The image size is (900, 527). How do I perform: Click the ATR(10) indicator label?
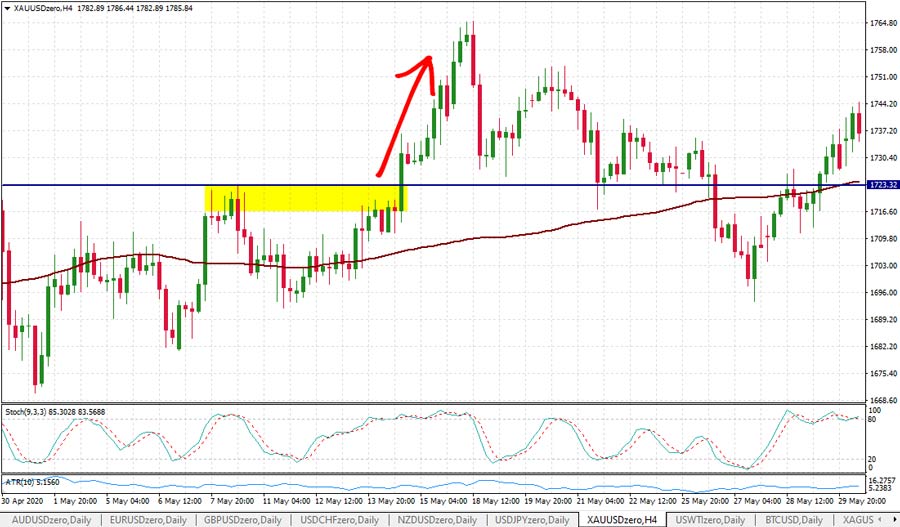point(32,482)
